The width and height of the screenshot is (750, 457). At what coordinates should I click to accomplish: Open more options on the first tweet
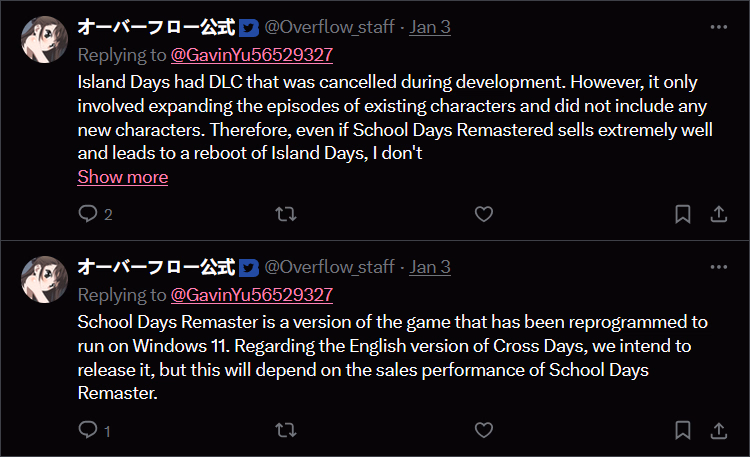(718, 27)
